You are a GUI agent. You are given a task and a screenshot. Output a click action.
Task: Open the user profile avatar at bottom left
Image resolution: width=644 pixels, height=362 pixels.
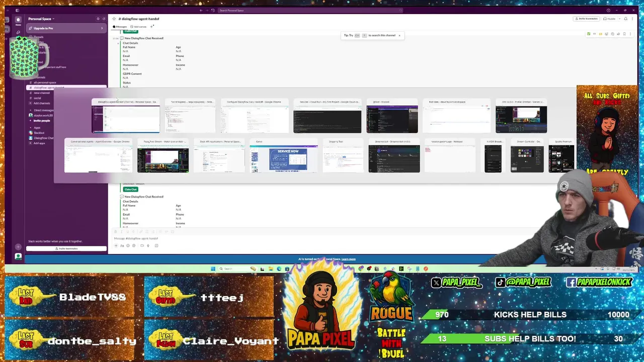pos(18,256)
